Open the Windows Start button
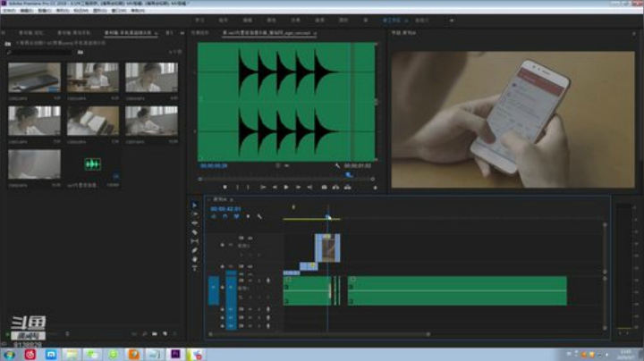Screen dimensions: 644x361 9,355
